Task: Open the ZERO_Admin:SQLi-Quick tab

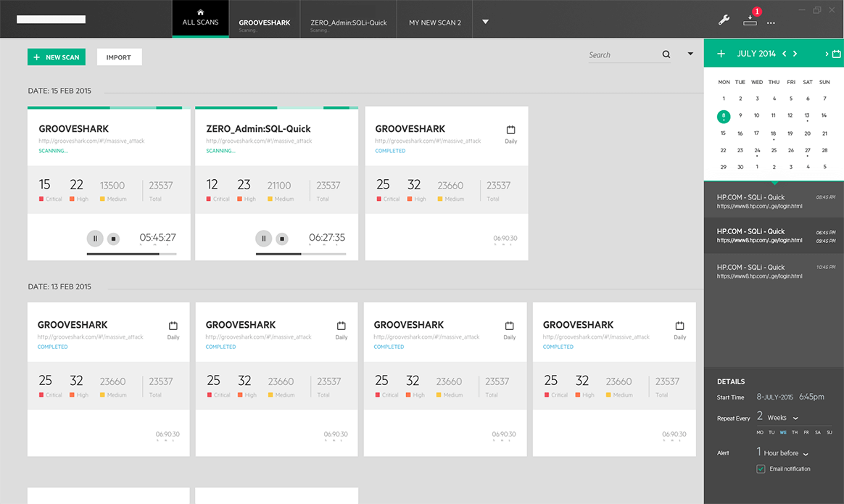Action: click(x=348, y=19)
